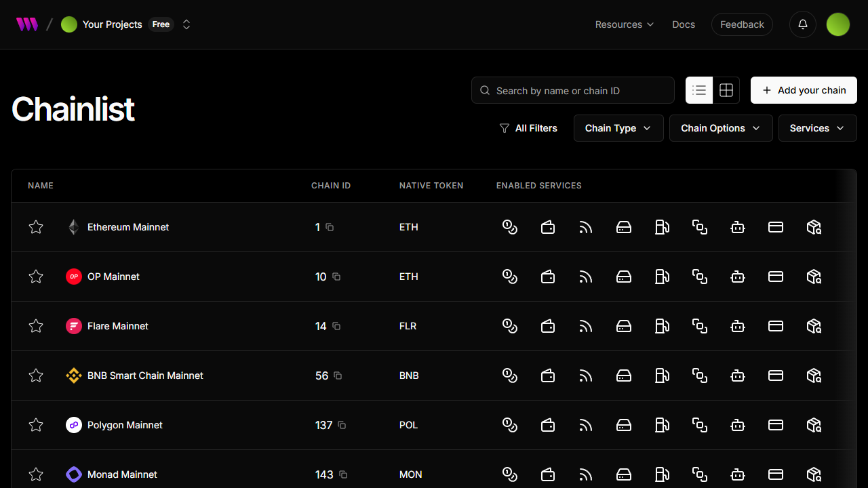The width and height of the screenshot is (868, 488).
Task: Click RSS feed icon in Polygon Mainnet row
Action: click(x=586, y=425)
